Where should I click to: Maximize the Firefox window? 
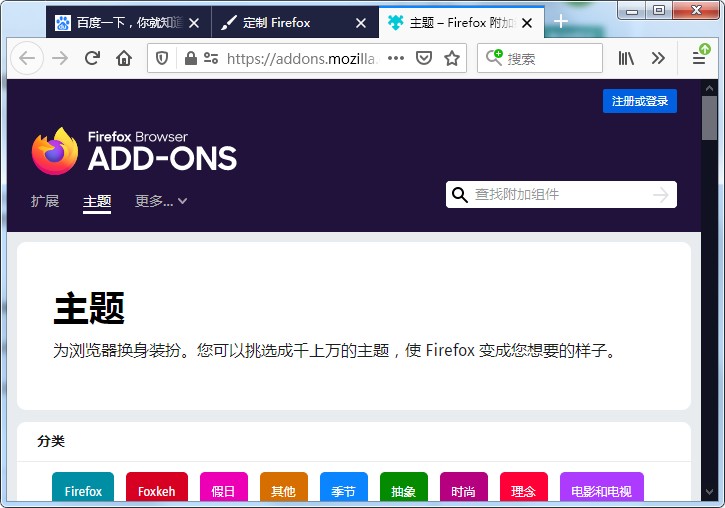coord(659,10)
